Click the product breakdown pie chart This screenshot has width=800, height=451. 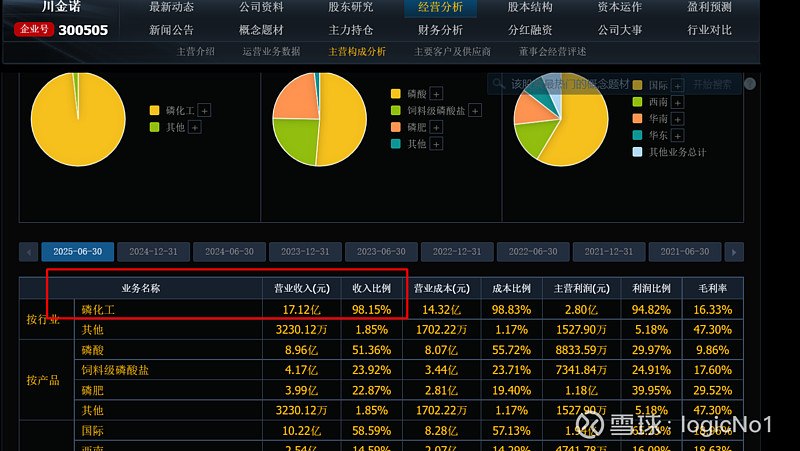coord(319,119)
